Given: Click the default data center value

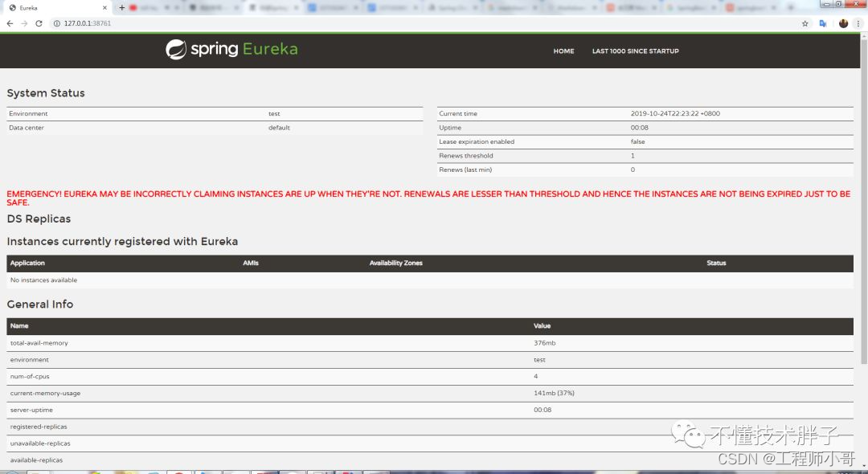Looking at the screenshot, I should 279,127.
